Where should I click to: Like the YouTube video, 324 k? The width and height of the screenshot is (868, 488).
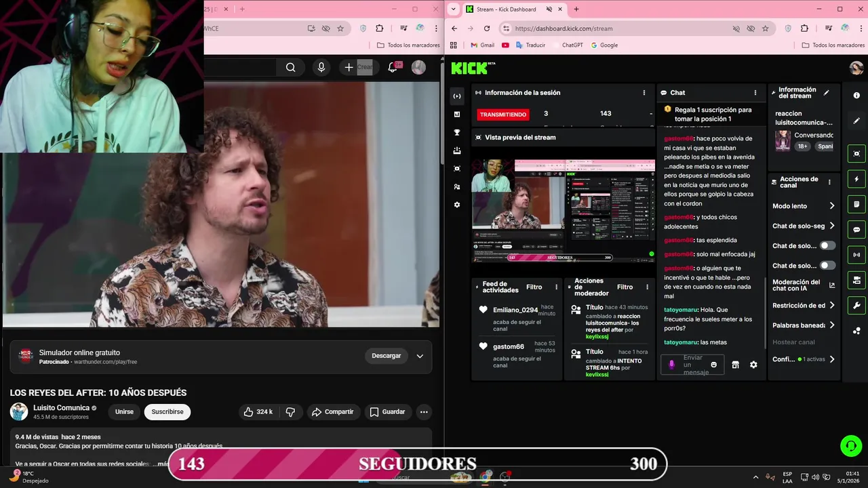(258, 411)
